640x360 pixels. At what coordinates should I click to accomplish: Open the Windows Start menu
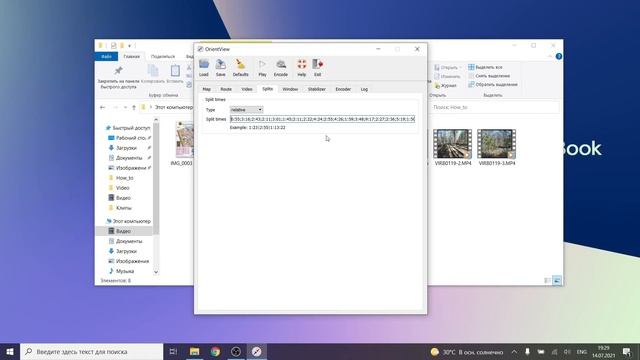click(x=10, y=351)
